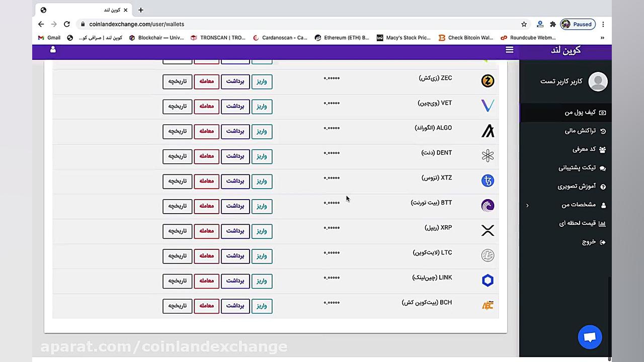
Task: Open the کد معرفی sidebar item
Action: click(x=566, y=149)
